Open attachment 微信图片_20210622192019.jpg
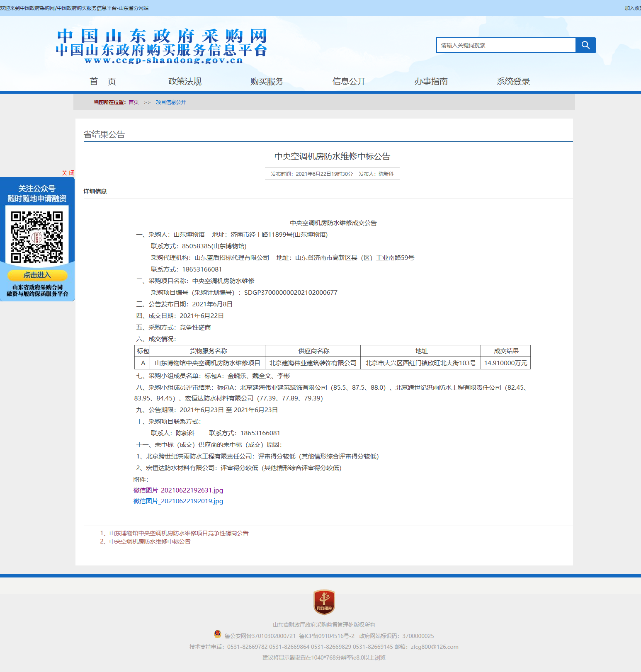This screenshot has height=672, width=641. click(178, 501)
